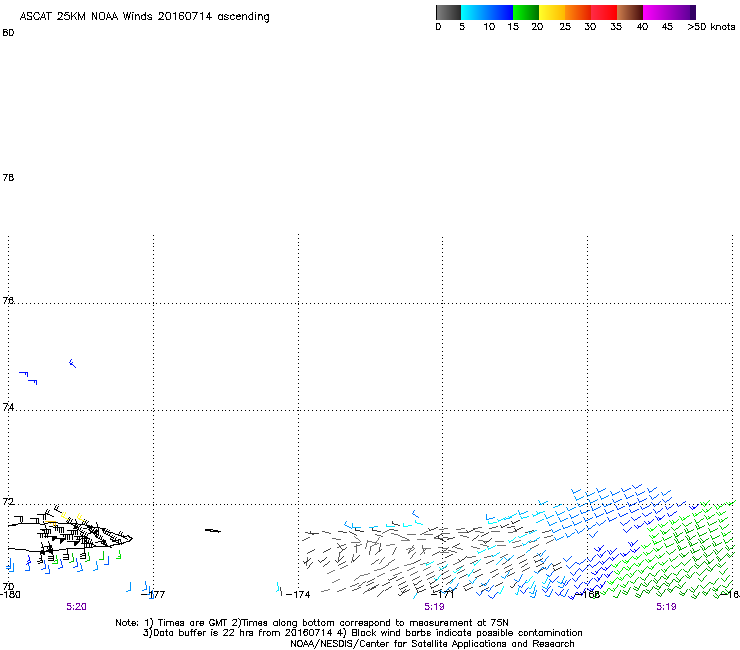Click the latitude label '72'
This screenshot has width=740, height=650.
[x=8, y=501]
